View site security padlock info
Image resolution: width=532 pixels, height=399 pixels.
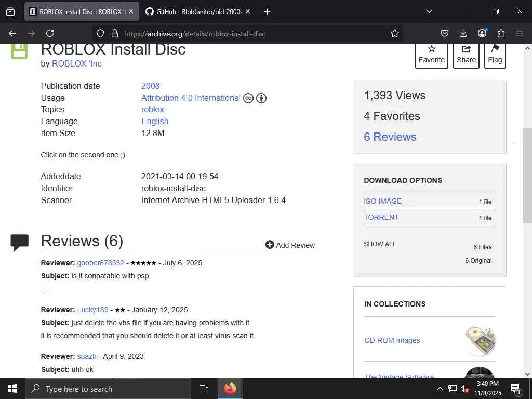115,33
